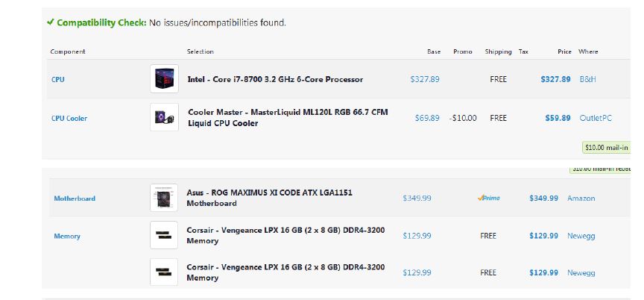The image size is (644, 300).
Task: Click the $10.00 mail-in rebate badge
Action: pos(605,148)
